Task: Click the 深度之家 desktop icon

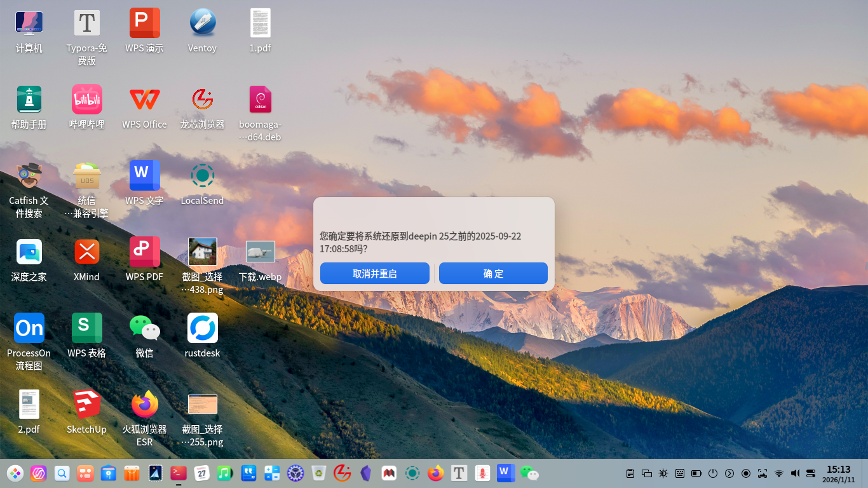Action: [29, 261]
